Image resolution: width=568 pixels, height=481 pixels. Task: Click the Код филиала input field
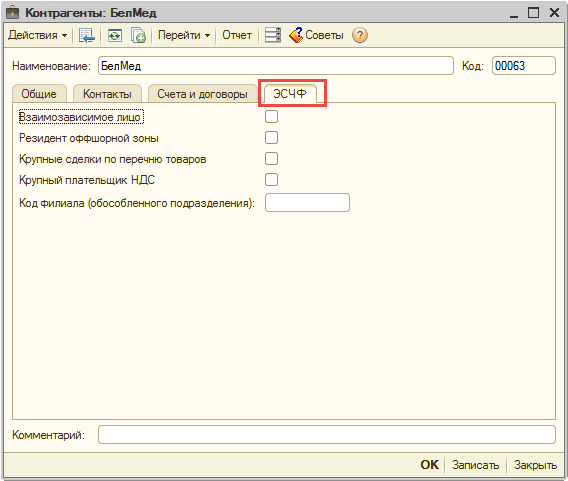coord(307,202)
